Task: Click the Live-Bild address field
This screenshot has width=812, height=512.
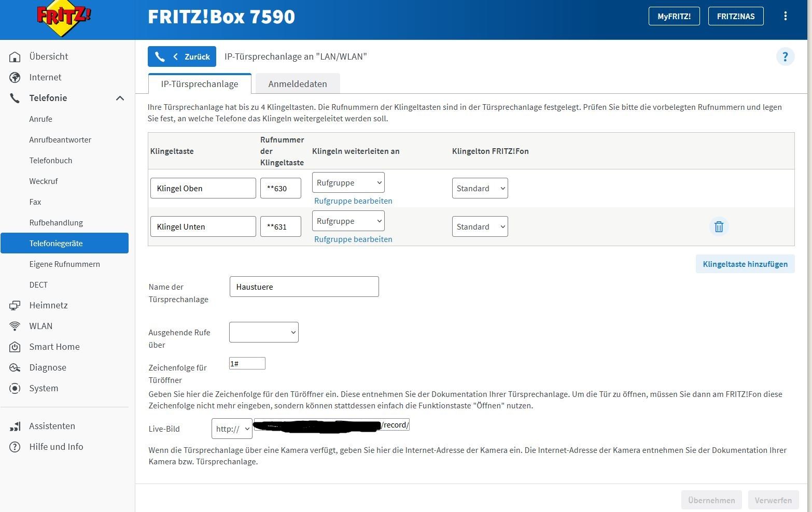Action: [332, 425]
